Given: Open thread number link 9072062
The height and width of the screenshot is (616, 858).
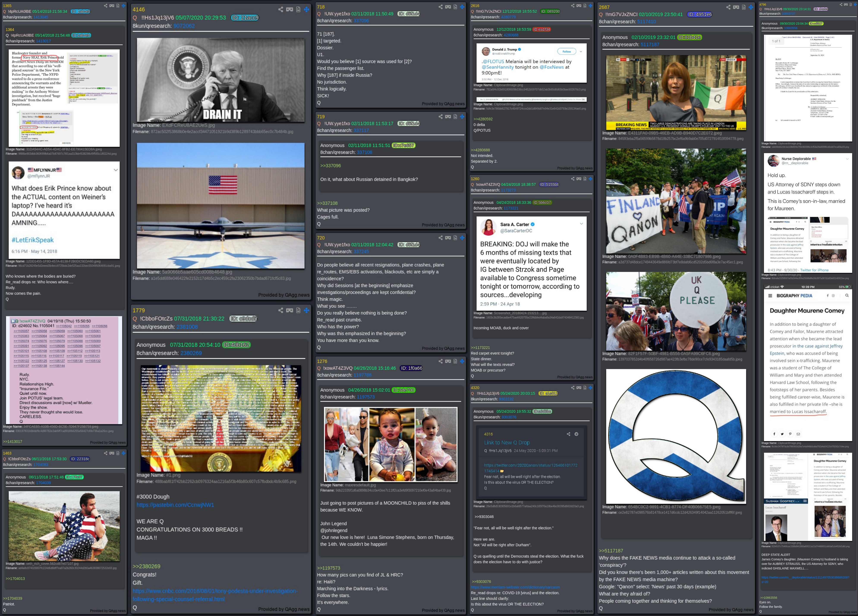Looking at the screenshot, I should pos(184,26).
